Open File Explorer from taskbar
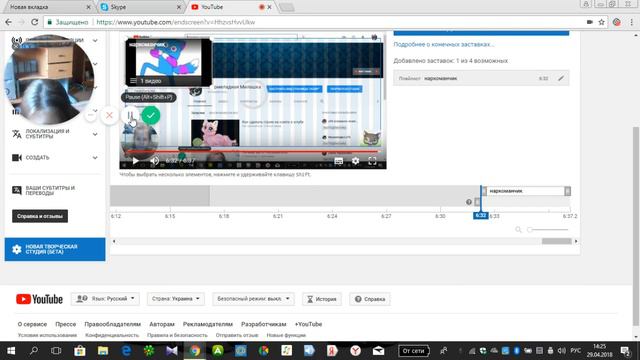Screen dimensions: 640x360 103,351
